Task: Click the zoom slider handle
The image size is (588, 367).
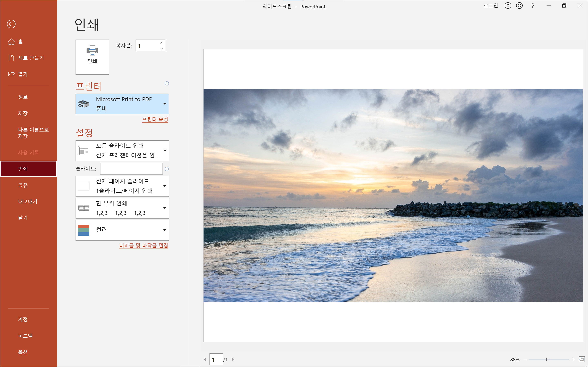Action: click(547, 359)
